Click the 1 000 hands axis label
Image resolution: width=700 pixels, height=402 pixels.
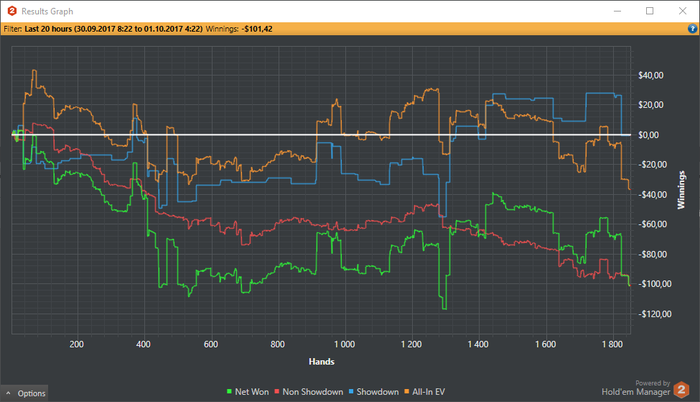345,344
